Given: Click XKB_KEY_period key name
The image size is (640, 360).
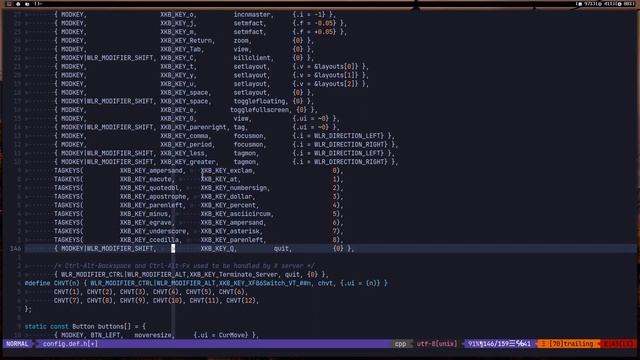Looking at the screenshot, I should (x=187, y=144).
